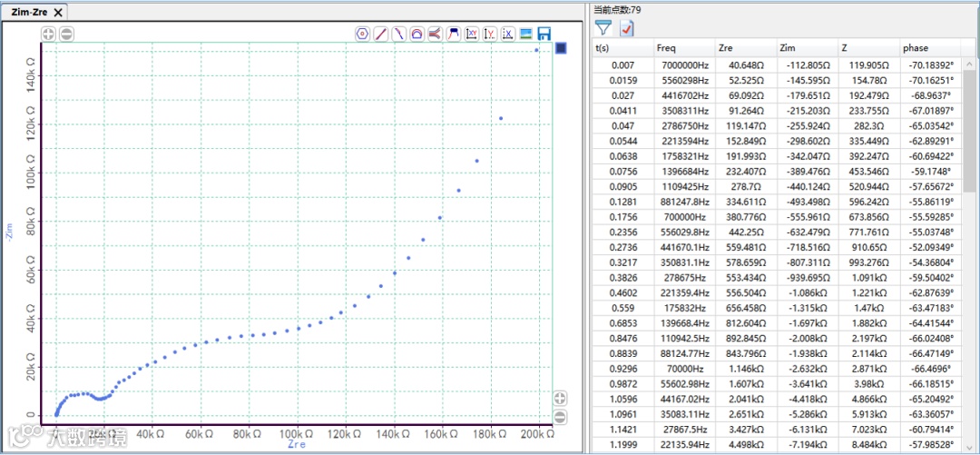Select the Zre cell 812.604Ω

745,323
